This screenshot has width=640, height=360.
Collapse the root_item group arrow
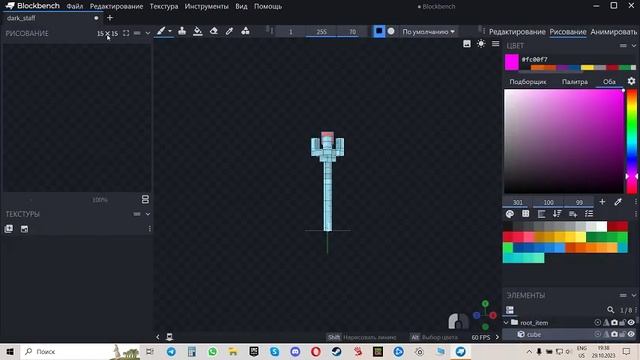507,322
